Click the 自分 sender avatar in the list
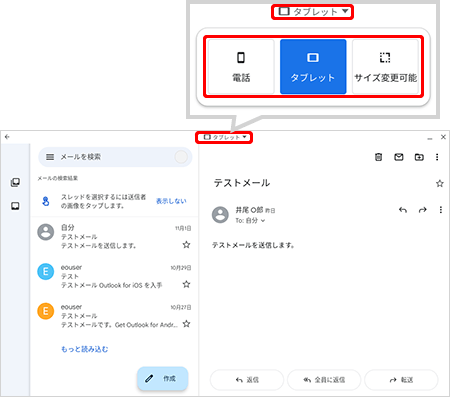Image resolution: width=450 pixels, height=397 pixels. (46, 232)
